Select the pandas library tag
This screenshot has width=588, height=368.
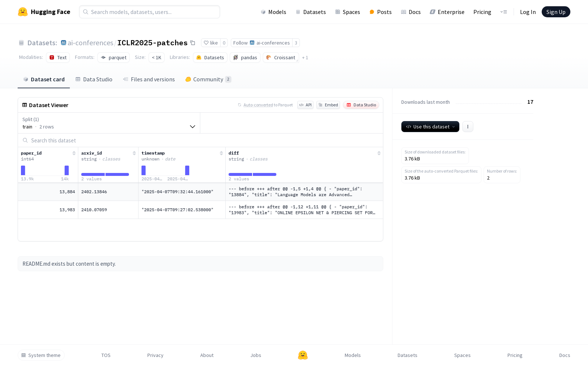coord(245,57)
